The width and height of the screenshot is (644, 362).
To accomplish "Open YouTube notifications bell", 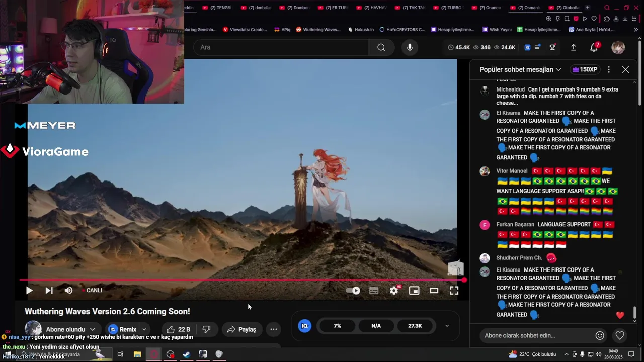I will [594, 47].
